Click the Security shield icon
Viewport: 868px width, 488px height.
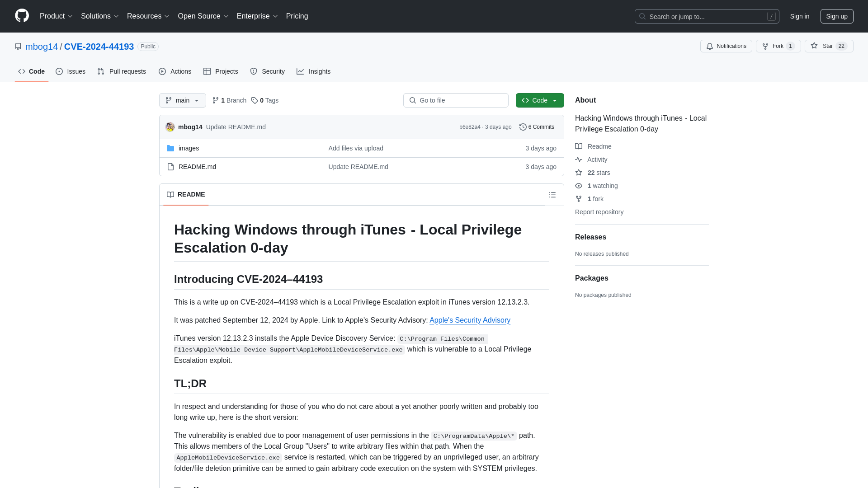tap(253, 71)
